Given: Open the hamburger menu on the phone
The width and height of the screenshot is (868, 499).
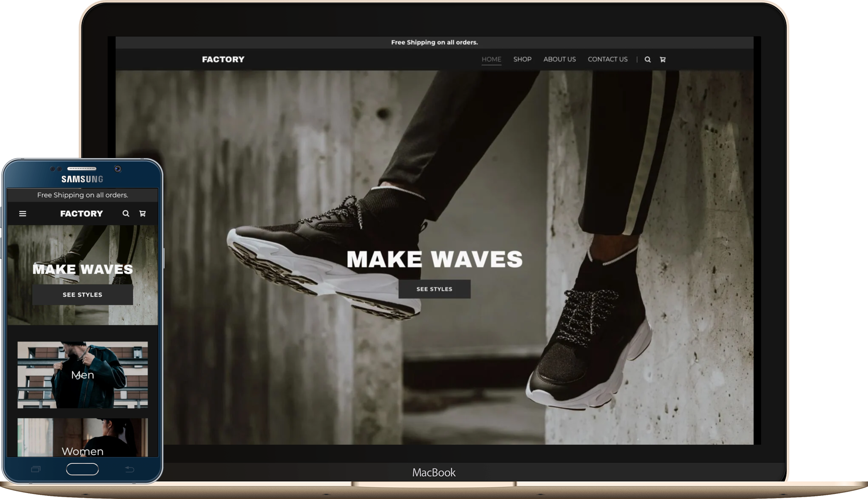Looking at the screenshot, I should click(x=22, y=214).
